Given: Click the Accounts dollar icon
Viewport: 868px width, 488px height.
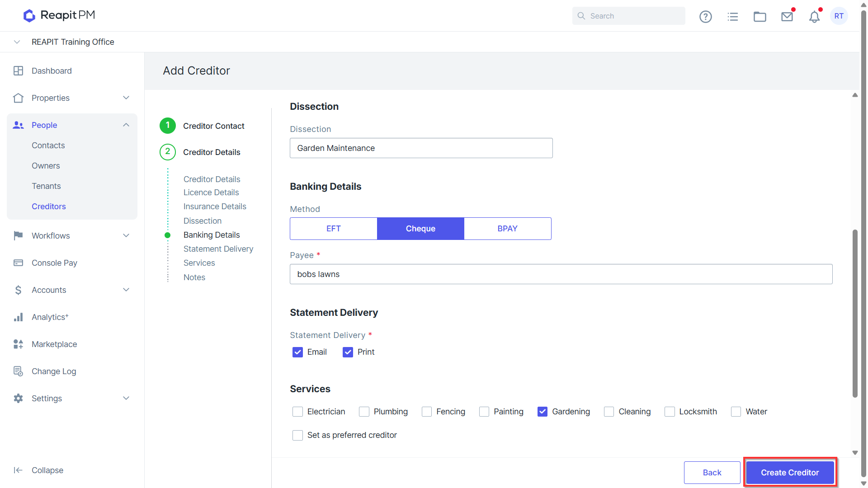Looking at the screenshot, I should 18,290.
